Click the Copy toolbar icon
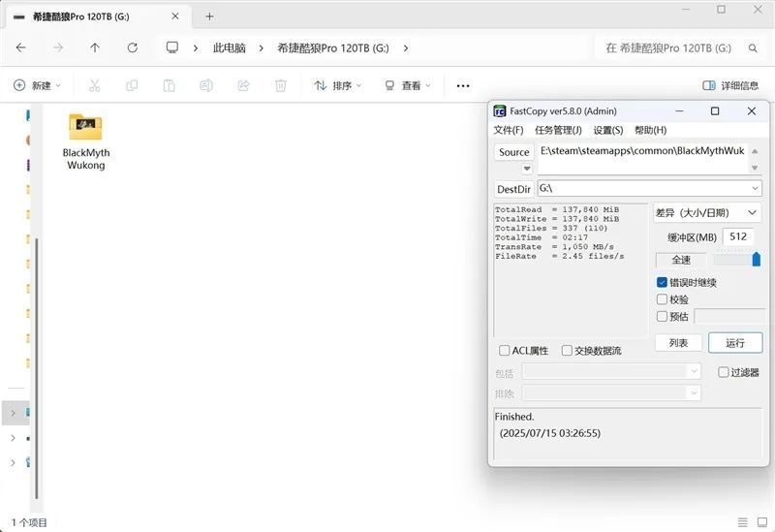The height and width of the screenshot is (532, 775). [132, 85]
